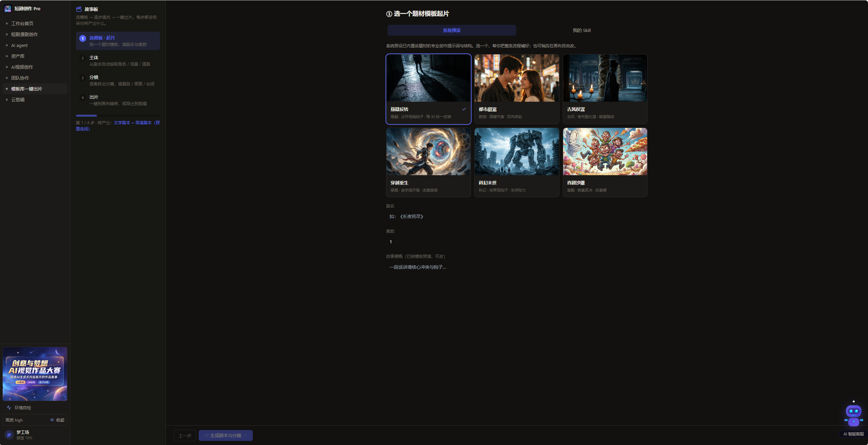Click the 短剧创作 Pro logo icon
The height and width of the screenshot is (445, 868).
7,9
